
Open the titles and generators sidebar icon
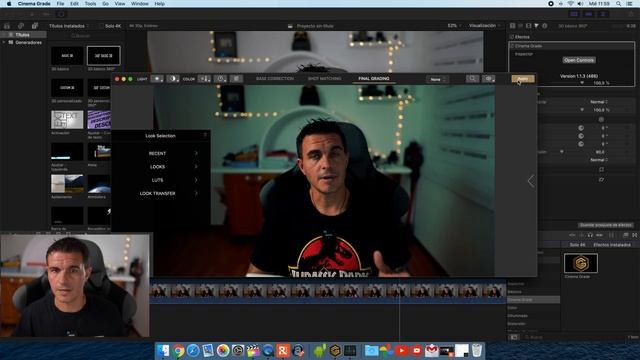click(35, 26)
